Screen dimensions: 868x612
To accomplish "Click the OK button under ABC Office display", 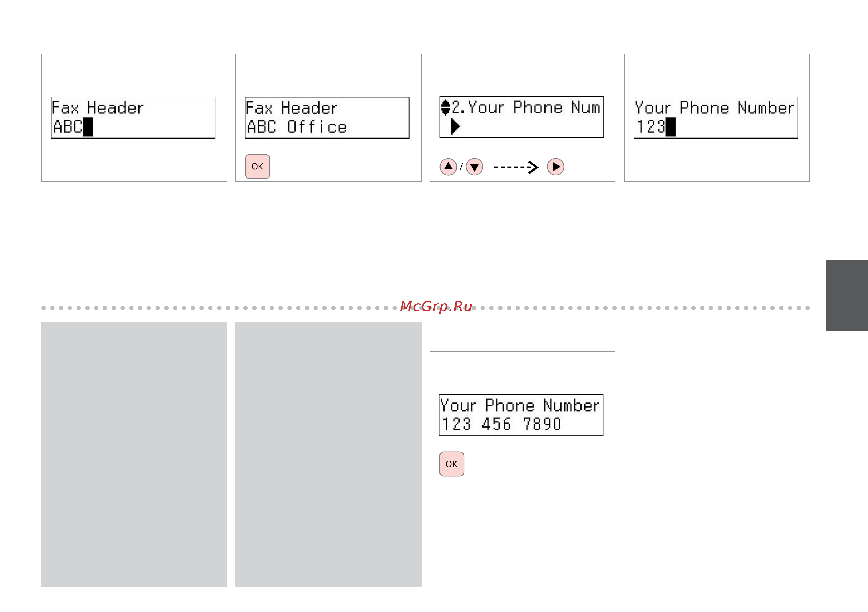I will [258, 167].
